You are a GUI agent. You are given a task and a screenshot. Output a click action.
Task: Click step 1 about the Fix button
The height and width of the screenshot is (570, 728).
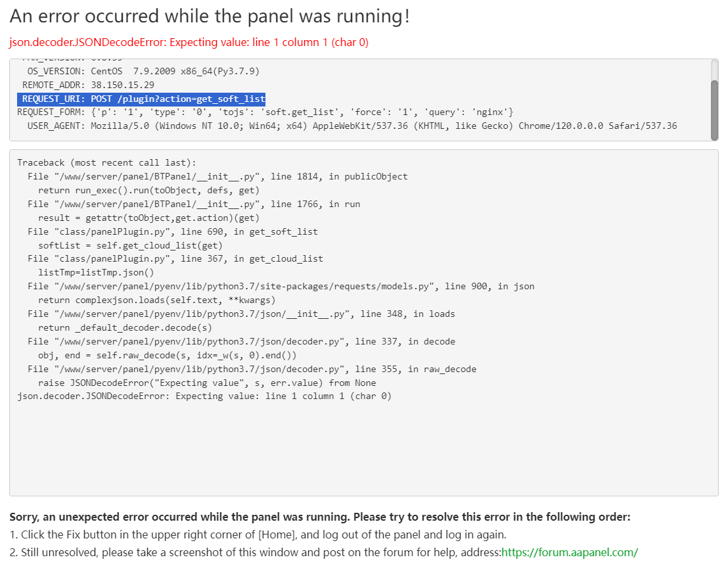[258, 534]
